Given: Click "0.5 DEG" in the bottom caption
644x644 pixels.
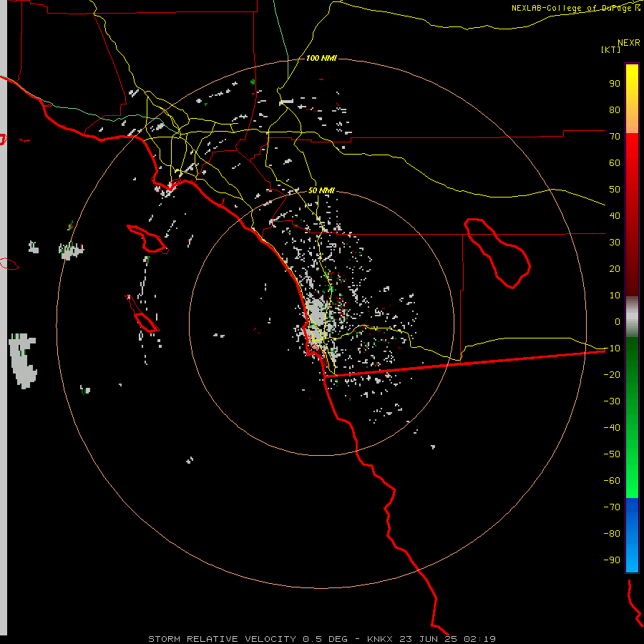Looking at the screenshot, I should point(326,639).
